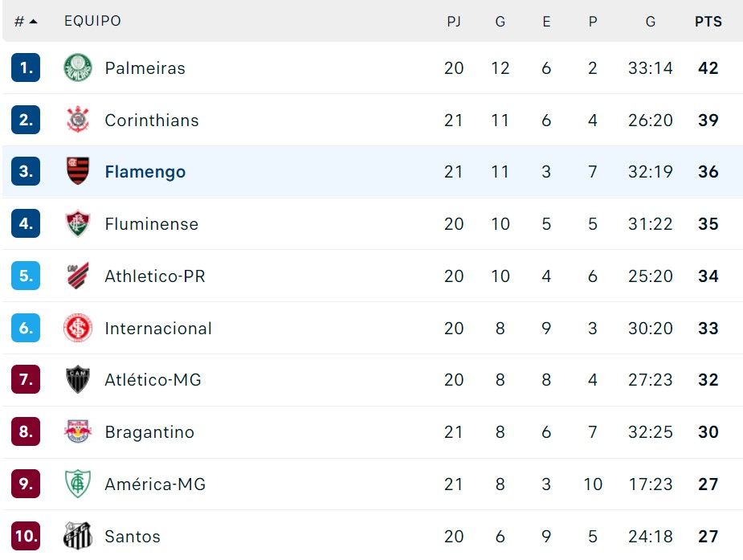
Task: Open the Flamengo team link
Action: point(145,171)
